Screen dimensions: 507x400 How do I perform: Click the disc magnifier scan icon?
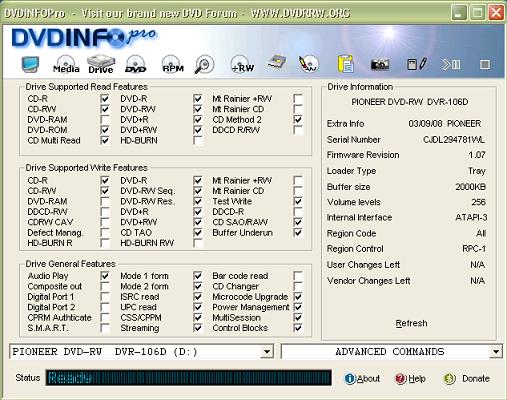coord(204,64)
